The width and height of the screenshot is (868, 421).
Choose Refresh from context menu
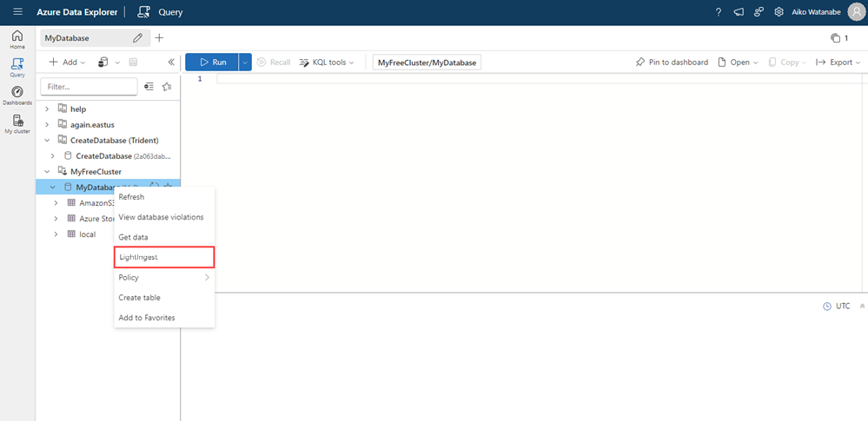(x=164, y=197)
